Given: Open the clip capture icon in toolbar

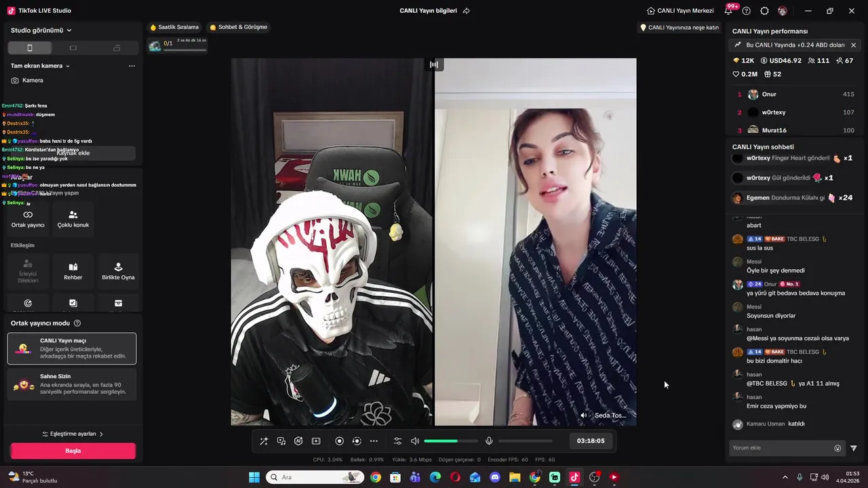Looking at the screenshot, I should [316, 441].
